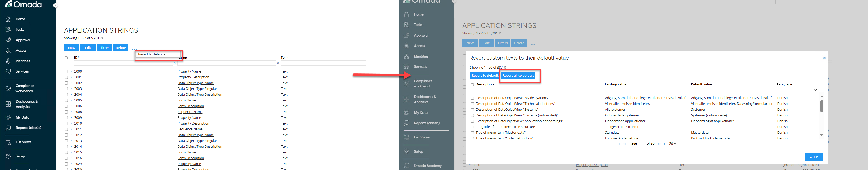
Task: Refresh dialog list beside 'Showing 1 - 20 of 387'
Action: pyautogui.click(x=505, y=68)
